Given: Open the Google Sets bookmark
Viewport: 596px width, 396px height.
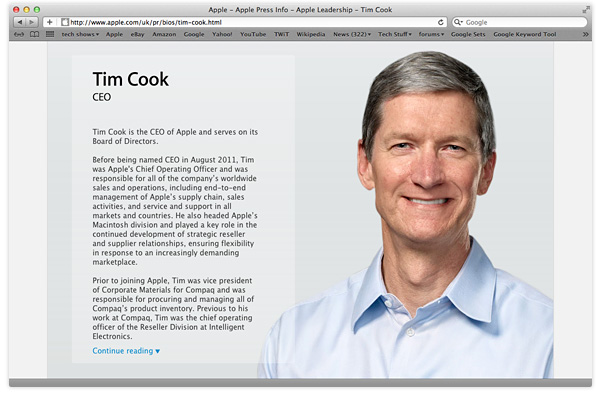Looking at the screenshot, I should (468, 34).
